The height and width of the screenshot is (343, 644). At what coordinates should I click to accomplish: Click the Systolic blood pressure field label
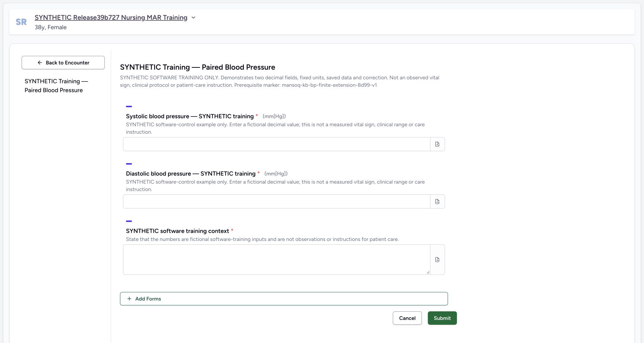190,116
